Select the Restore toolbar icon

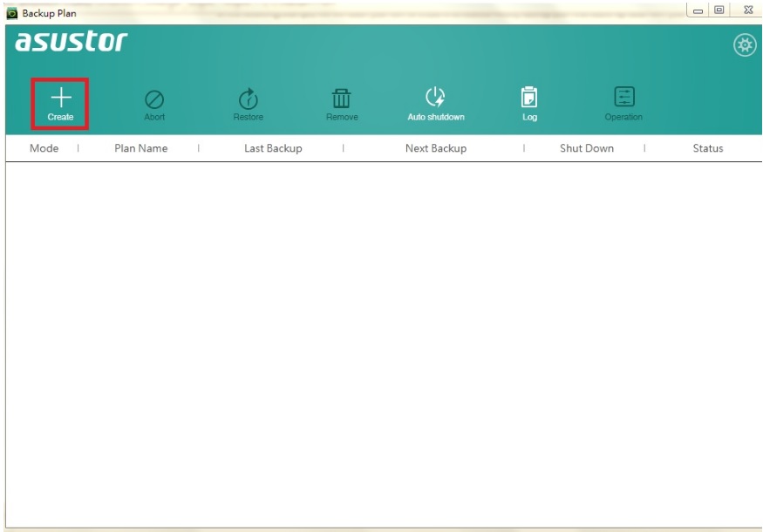click(x=249, y=104)
